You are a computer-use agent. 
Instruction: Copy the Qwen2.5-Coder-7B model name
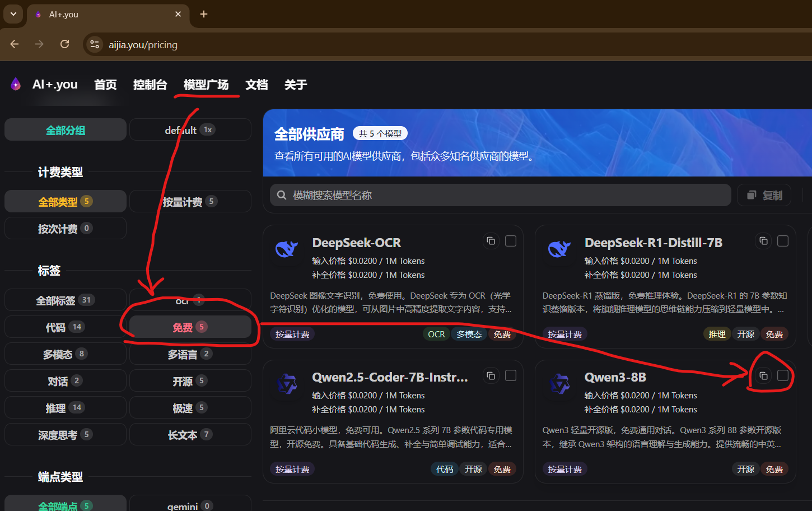[x=491, y=375]
